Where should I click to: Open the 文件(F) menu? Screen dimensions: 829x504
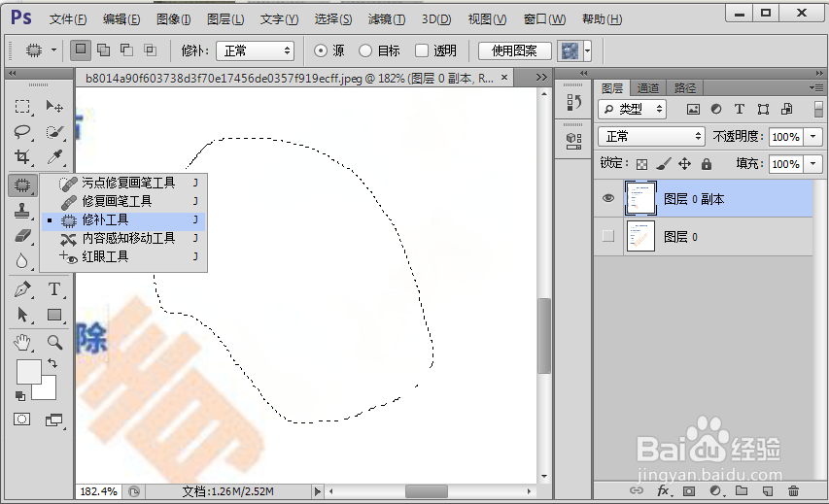click(x=68, y=19)
